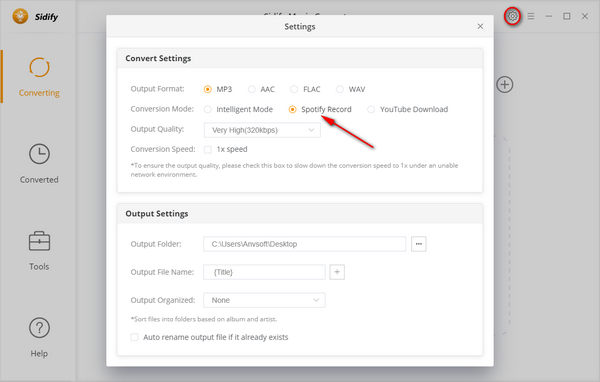Toggle Auto rename output file checkbox

134,337
